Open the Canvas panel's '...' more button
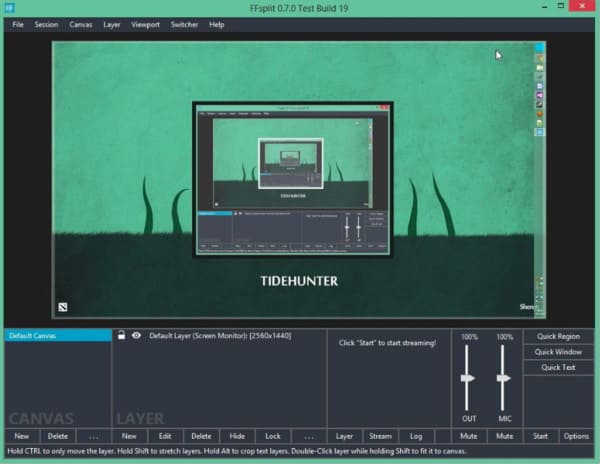Image resolution: width=600 pixels, height=464 pixels. click(94, 436)
